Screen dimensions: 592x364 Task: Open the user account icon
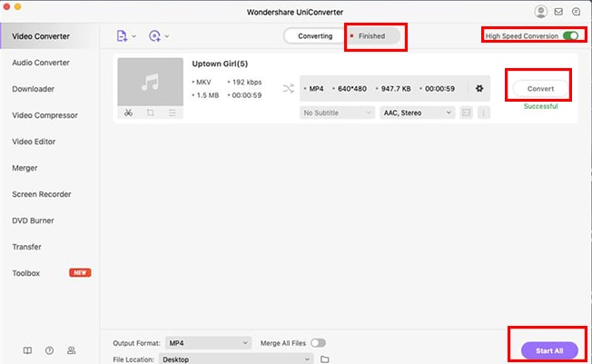click(x=540, y=12)
